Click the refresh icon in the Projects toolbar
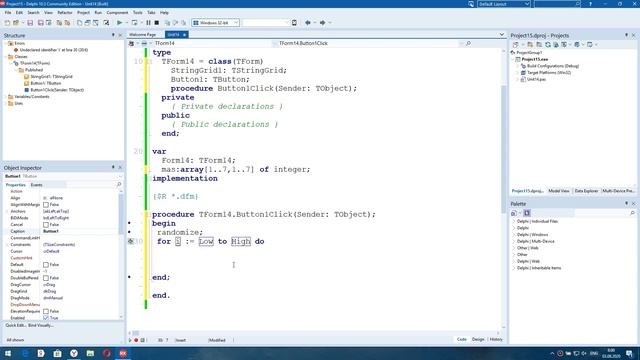 point(548,44)
